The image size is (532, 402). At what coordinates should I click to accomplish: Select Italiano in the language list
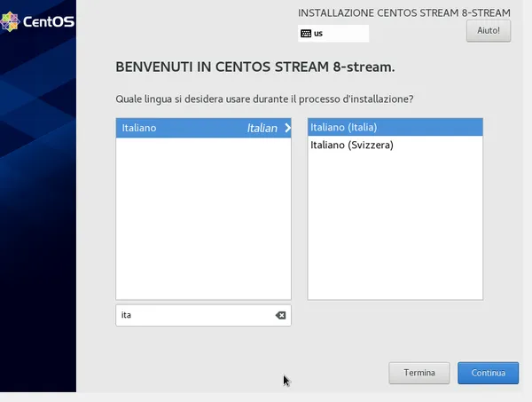pyautogui.click(x=204, y=128)
